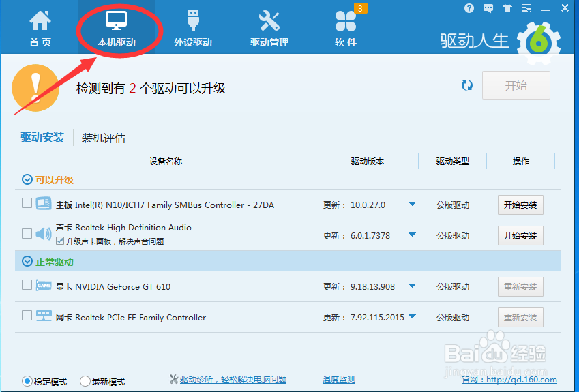Viewport: 579px width, 392px height.
Task: Open 驱动管理 tab
Action: (x=269, y=29)
